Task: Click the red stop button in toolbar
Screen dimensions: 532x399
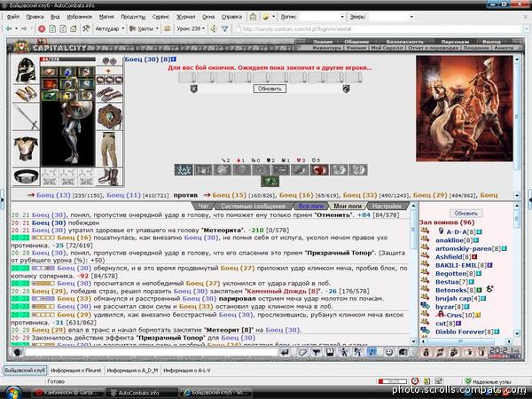Action: point(42,29)
